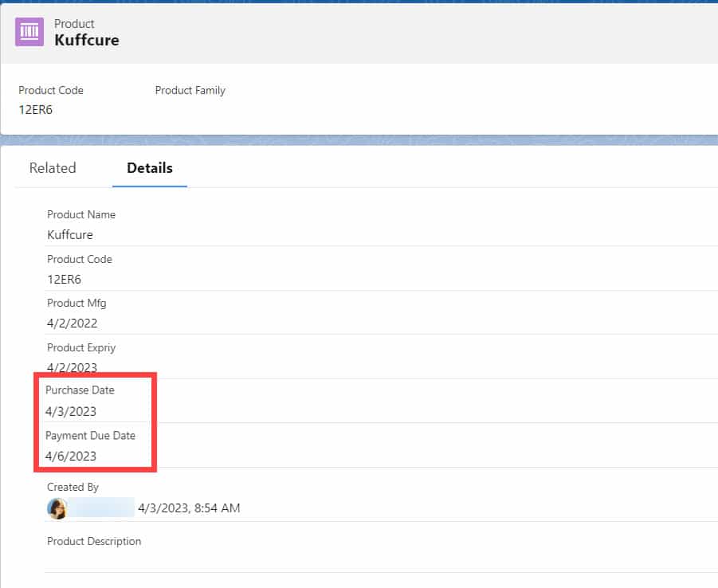Click the Product header label above Kuffcure
Viewport: 718px width, 588px height.
pyautogui.click(x=74, y=24)
